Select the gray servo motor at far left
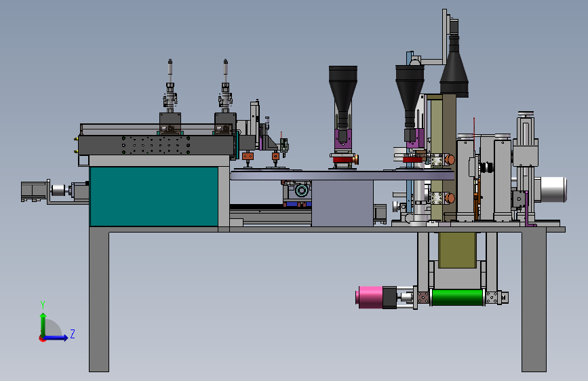 click(x=35, y=191)
